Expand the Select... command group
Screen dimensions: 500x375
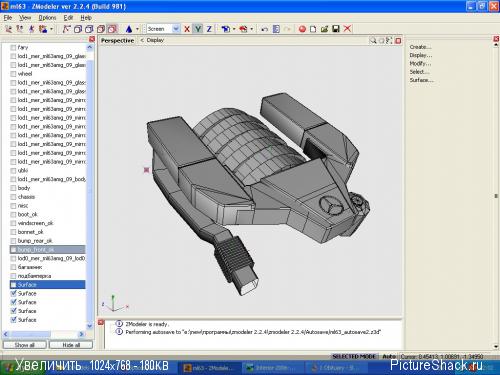(419, 72)
